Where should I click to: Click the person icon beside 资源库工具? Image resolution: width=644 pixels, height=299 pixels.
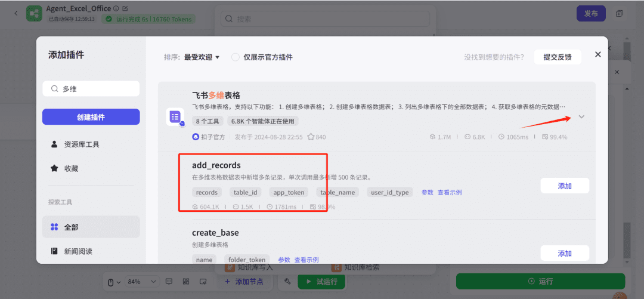54,144
